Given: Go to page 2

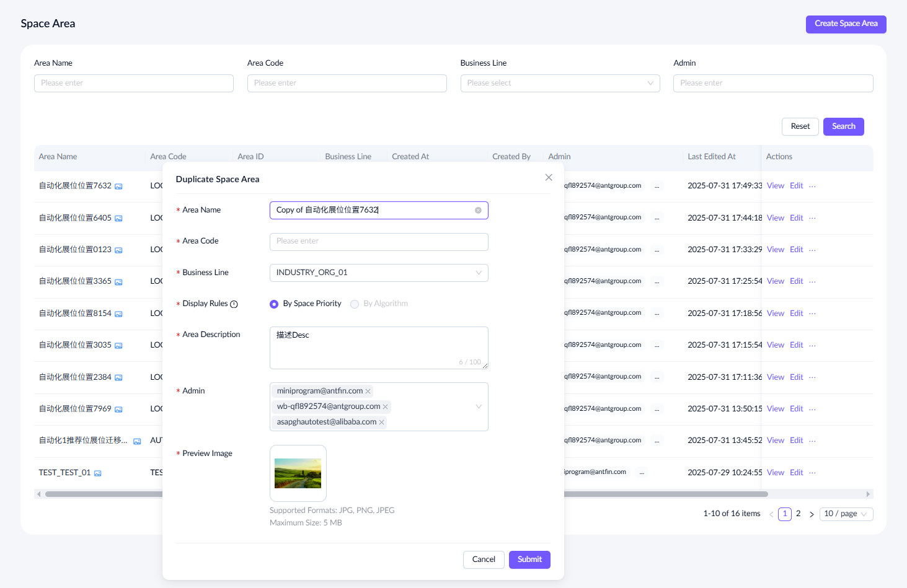Looking at the screenshot, I should pyautogui.click(x=799, y=514).
